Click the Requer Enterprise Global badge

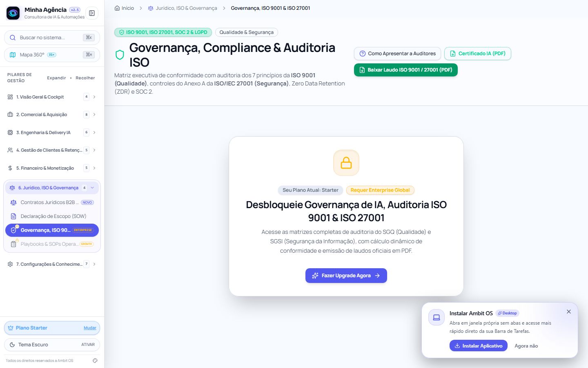380,190
